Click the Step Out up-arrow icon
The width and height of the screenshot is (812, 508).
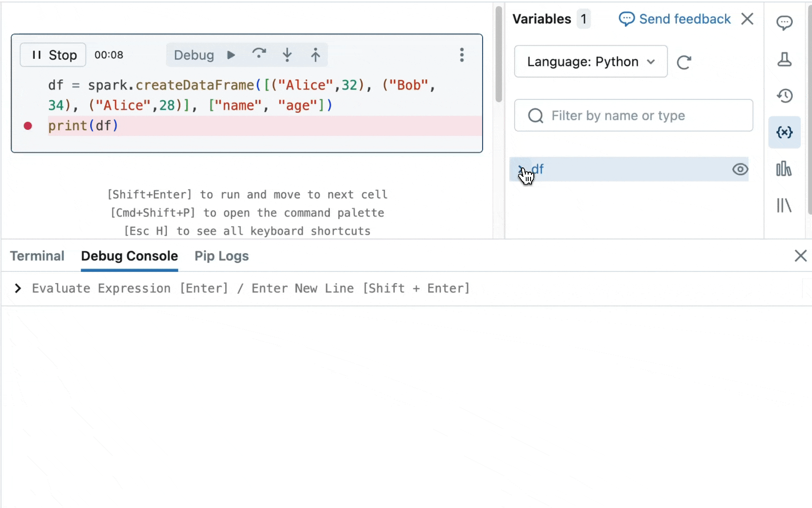[315, 55]
